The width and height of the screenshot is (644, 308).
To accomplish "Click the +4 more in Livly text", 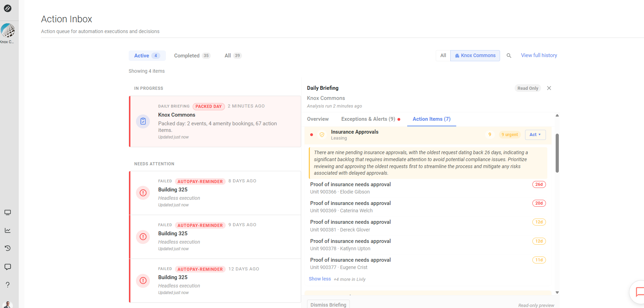I will pyautogui.click(x=349, y=279).
